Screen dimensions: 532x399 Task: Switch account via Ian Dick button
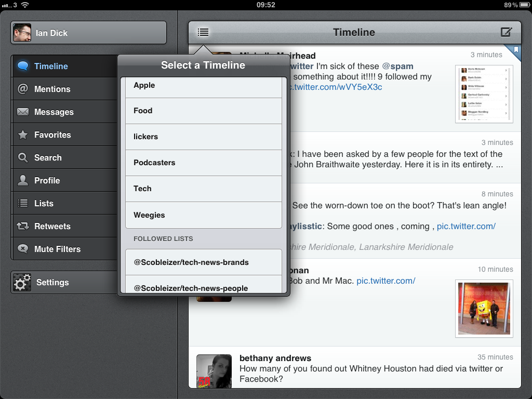[88, 33]
